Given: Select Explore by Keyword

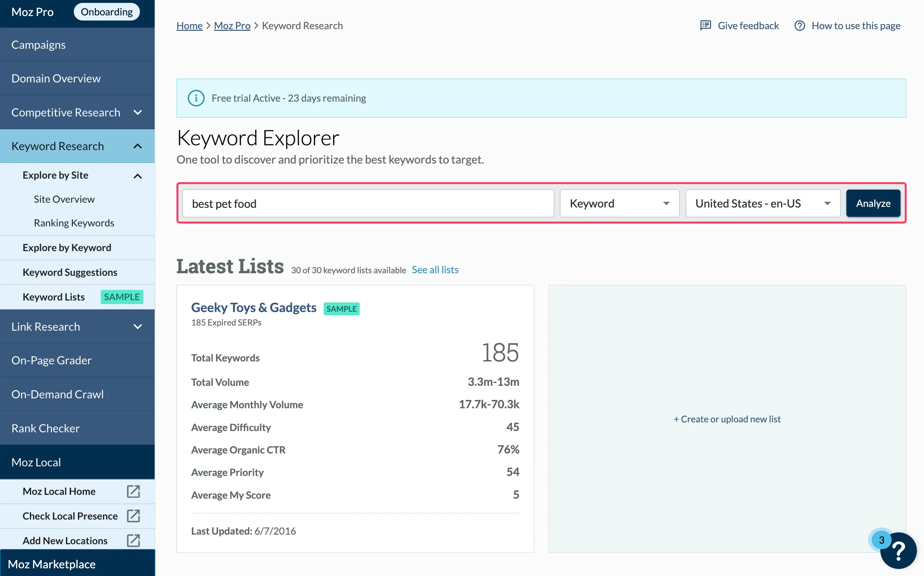Looking at the screenshot, I should click(77, 248).
